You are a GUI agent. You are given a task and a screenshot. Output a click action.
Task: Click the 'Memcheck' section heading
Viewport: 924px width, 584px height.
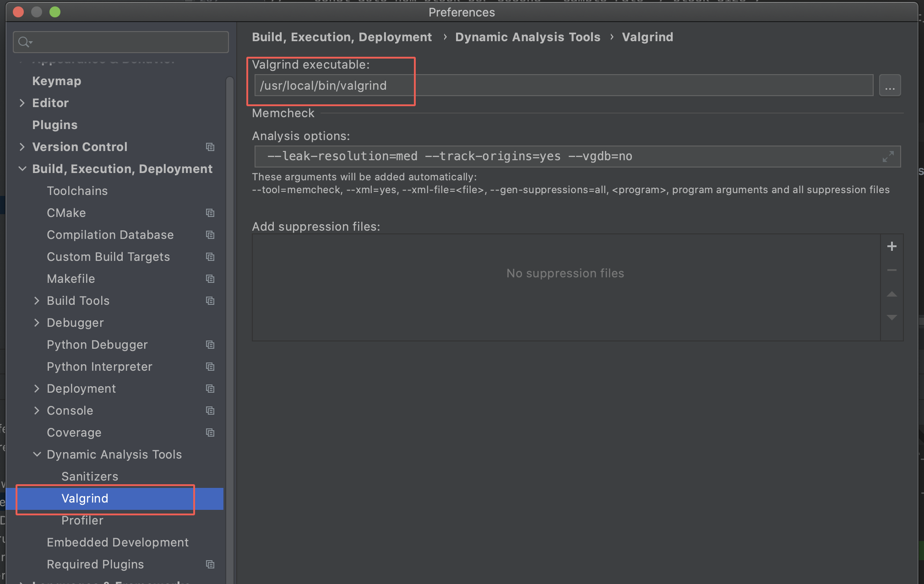[x=283, y=113]
